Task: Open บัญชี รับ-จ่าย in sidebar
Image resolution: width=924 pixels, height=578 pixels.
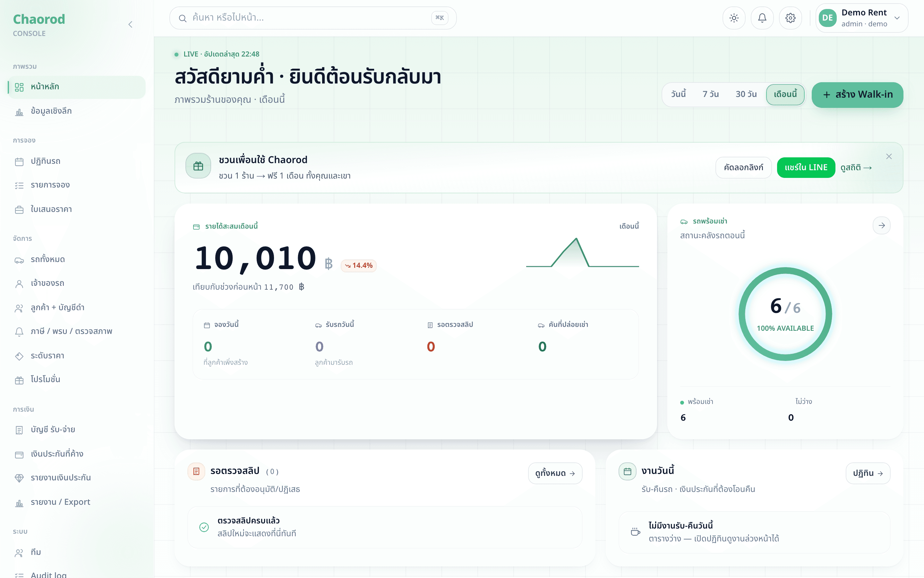Action: pos(76,430)
